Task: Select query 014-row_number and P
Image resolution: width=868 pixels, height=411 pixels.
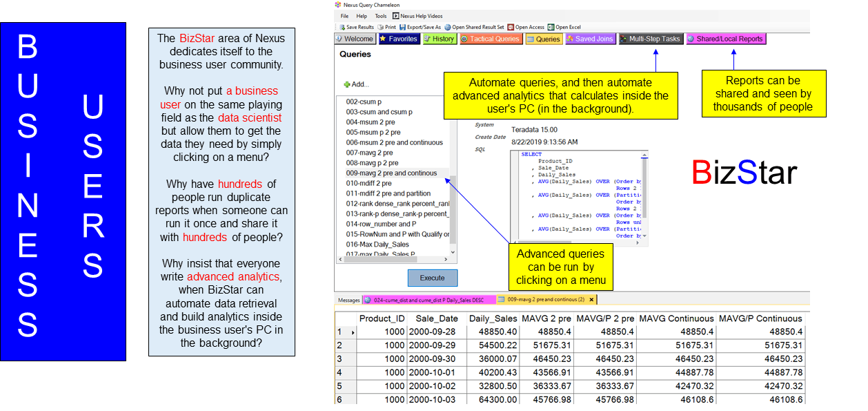Action: click(x=381, y=224)
